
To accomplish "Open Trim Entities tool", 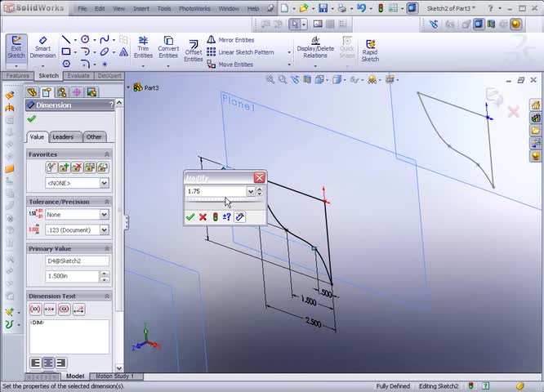I will click(x=143, y=48).
